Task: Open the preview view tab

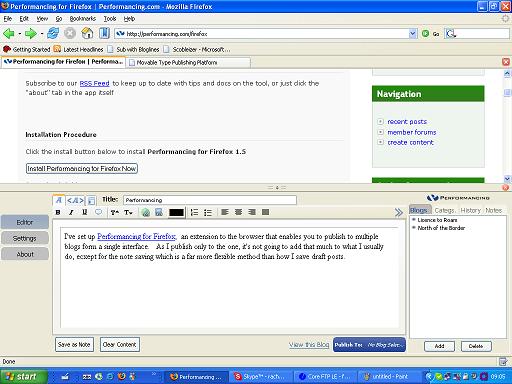Action: tap(92, 201)
